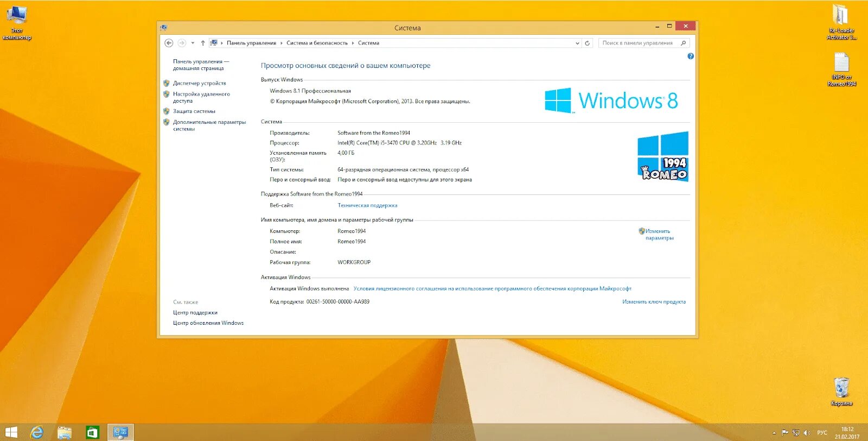The image size is (868, 441).
Task: Close the Система window
Action: (x=686, y=26)
